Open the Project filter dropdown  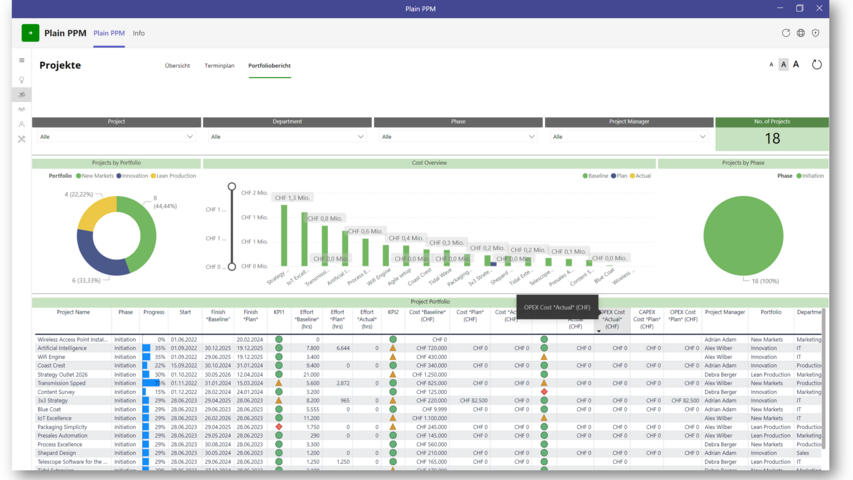pyautogui.click(x=116, y=137)
